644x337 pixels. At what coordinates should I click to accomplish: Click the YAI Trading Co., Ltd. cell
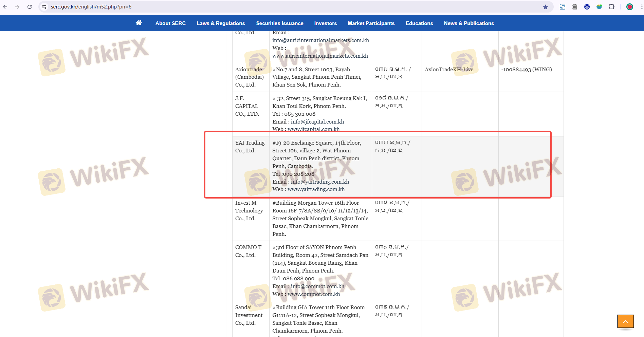tap(250, 147)
